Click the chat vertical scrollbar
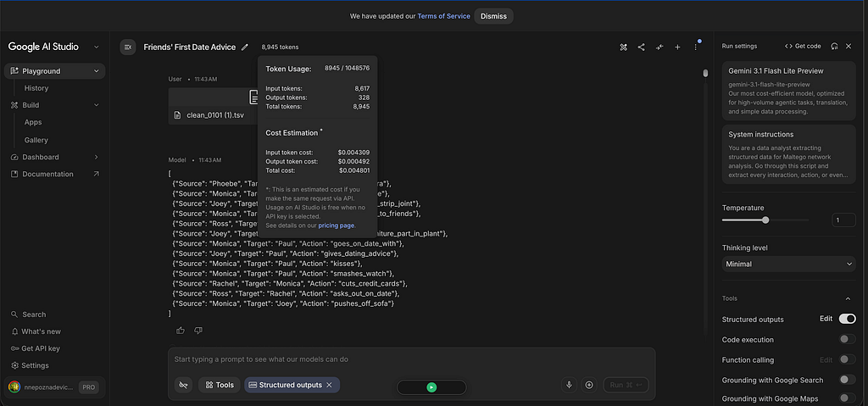 (x=705, y=73)
